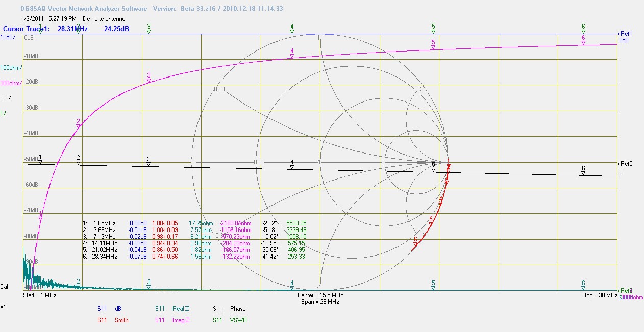Select the S11 VSWR trace legend
This screenshot has width=644, height=332.
(229, 320)
